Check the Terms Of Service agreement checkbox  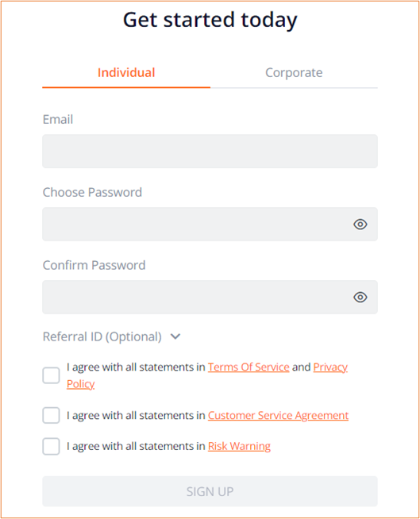click(51, 375)
